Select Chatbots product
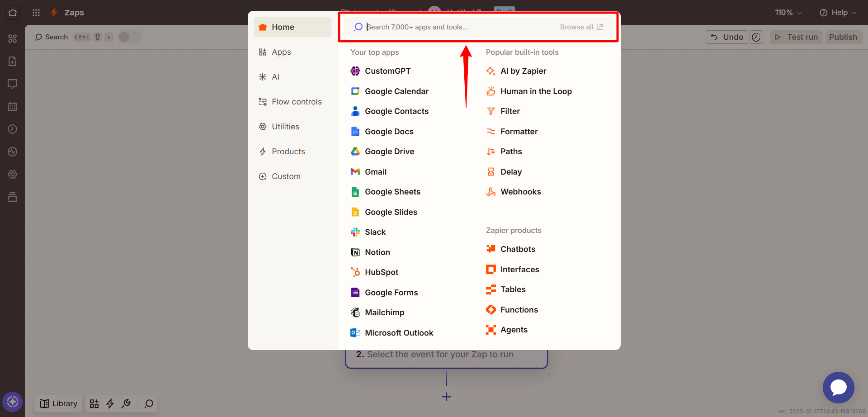868x417 pixels. [511, 249]
